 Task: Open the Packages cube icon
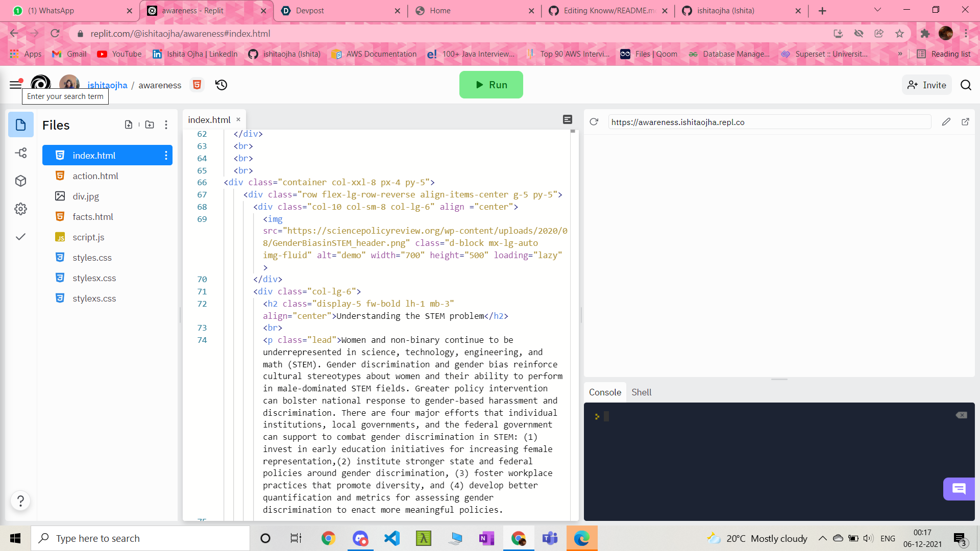(21, 181)
